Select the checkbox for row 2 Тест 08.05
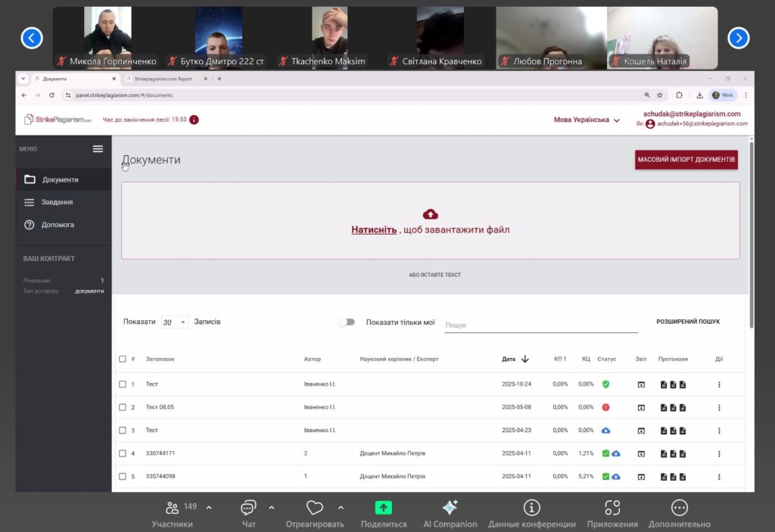 tap(123, 407)
